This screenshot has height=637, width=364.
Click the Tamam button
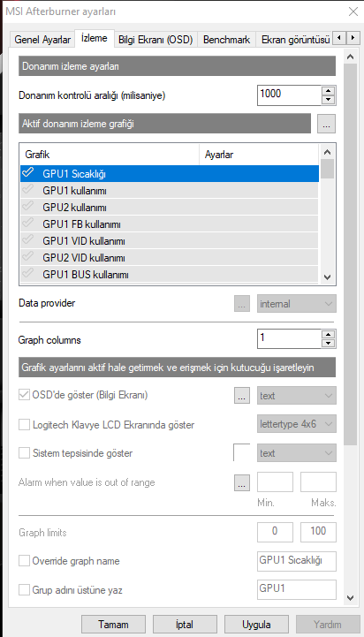click(x=113, y=625)
